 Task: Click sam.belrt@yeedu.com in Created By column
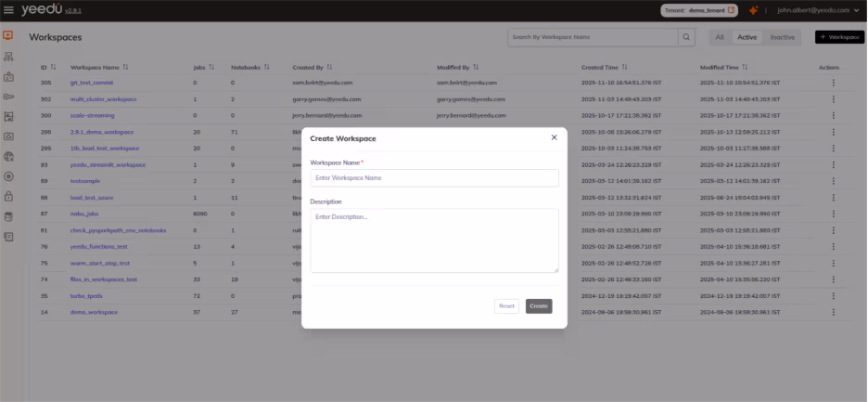(323, 83)
